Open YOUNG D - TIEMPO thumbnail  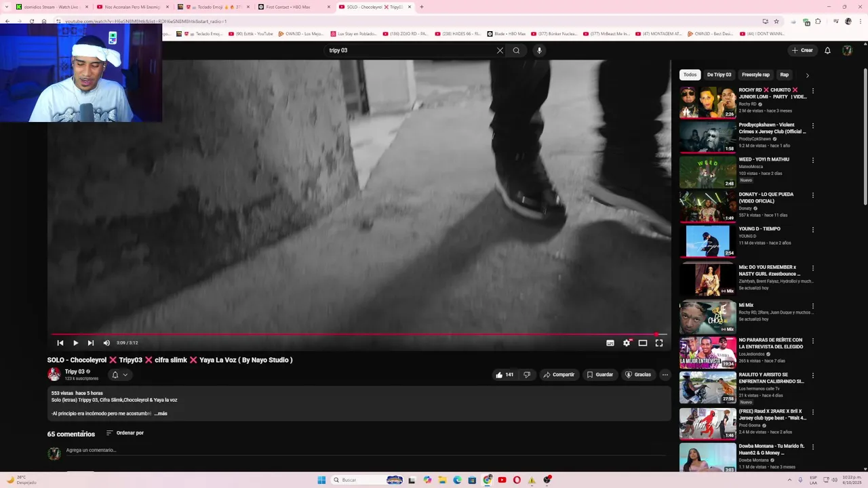coord(708,241)
